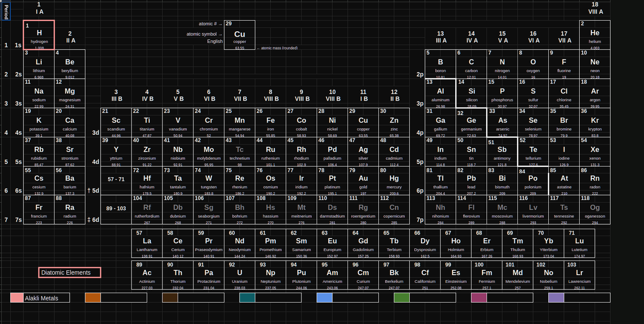The height and width of the screenshot is (324, 644).
Task: Click the gold (Au) element cell
Action: click(x=363, y=180)
